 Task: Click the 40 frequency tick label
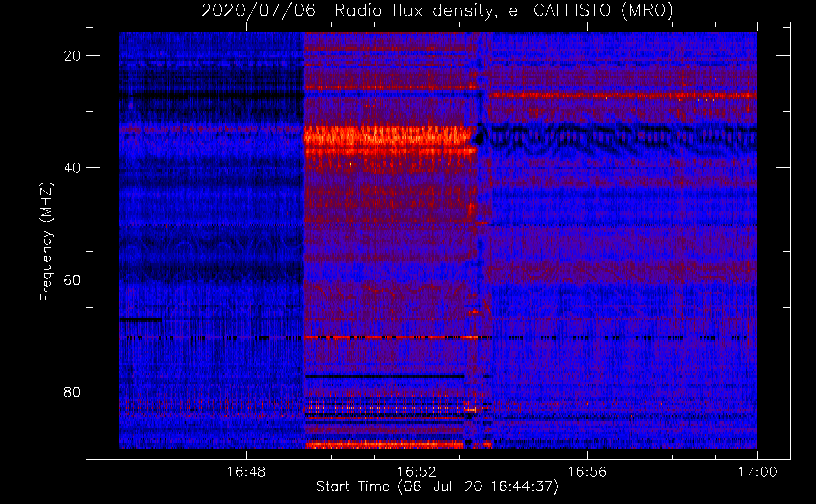tap(73, 168)
